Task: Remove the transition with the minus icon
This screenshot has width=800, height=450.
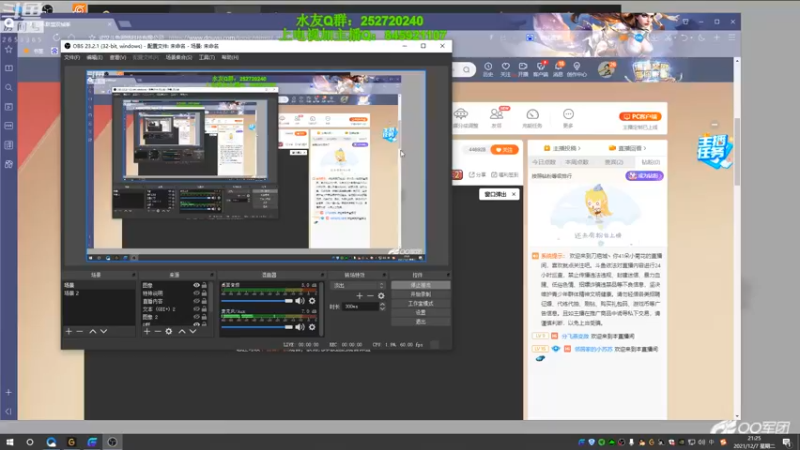Action: [370, 296]
